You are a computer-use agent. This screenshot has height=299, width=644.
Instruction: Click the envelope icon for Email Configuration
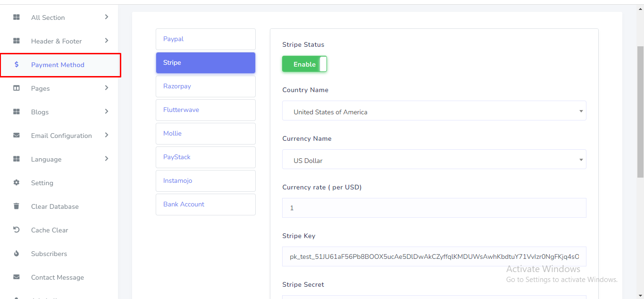pos(17,136)
